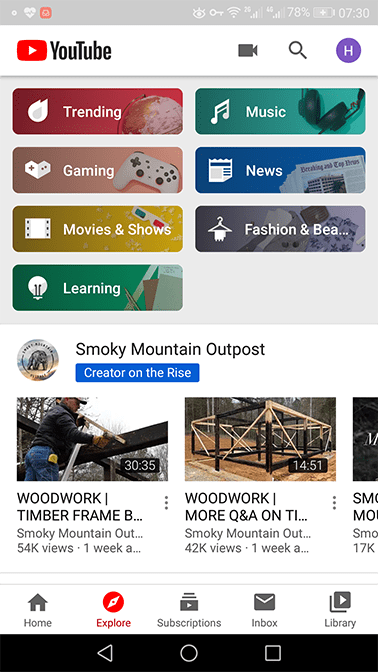This screenshot has width=378, height=672.
Task: Play the 30:35 timber frame video thumbnail
Action: tap(92, 439)
